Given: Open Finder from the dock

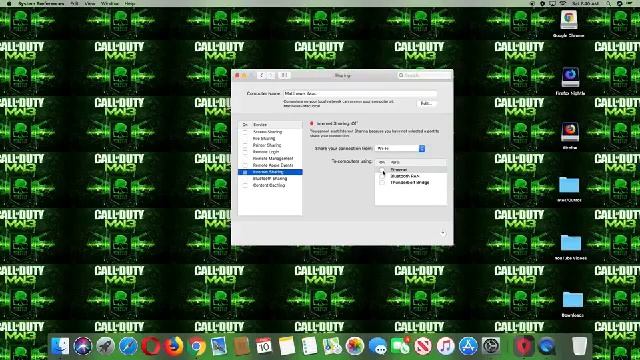Looking at the screenshot, I should point(60,346).
